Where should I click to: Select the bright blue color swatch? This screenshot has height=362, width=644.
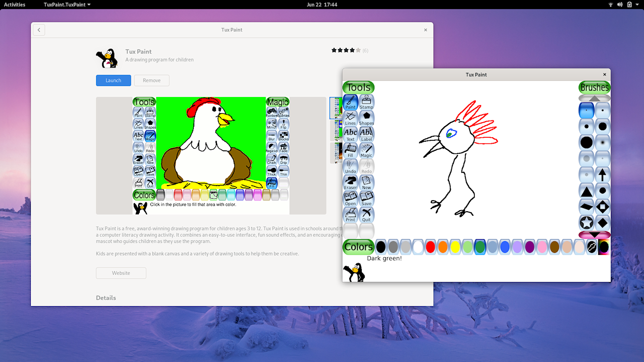(505, 247)
